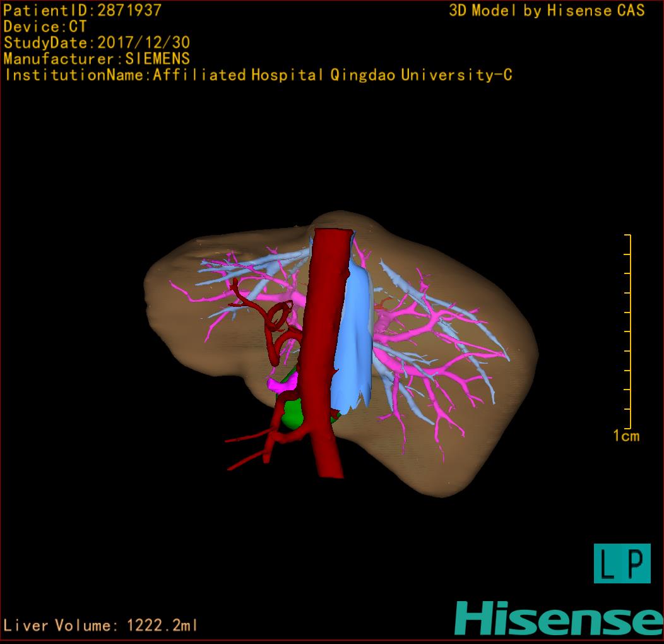
Task: Select the PatientID:2871937 text
Action: (82, 11)
